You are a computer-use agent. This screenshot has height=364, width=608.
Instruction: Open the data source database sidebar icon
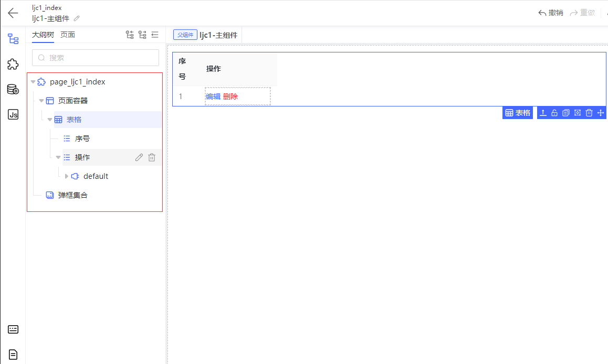(13, 90)
